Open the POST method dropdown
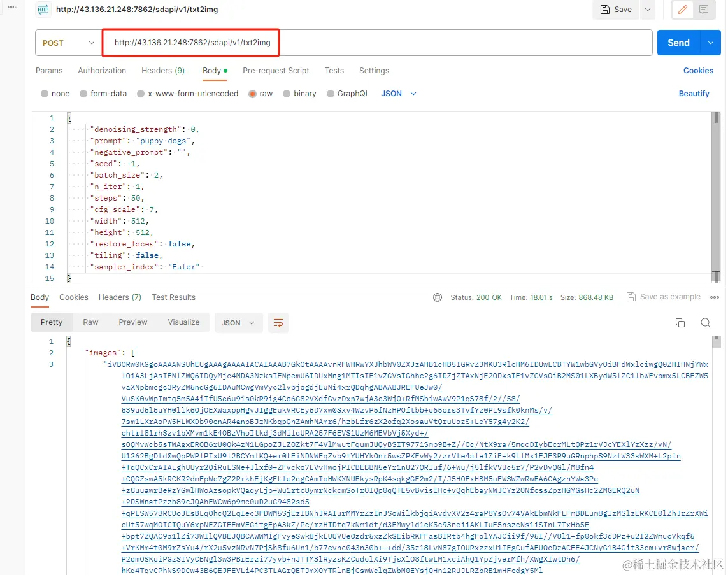728x575 pixels. 69,43
